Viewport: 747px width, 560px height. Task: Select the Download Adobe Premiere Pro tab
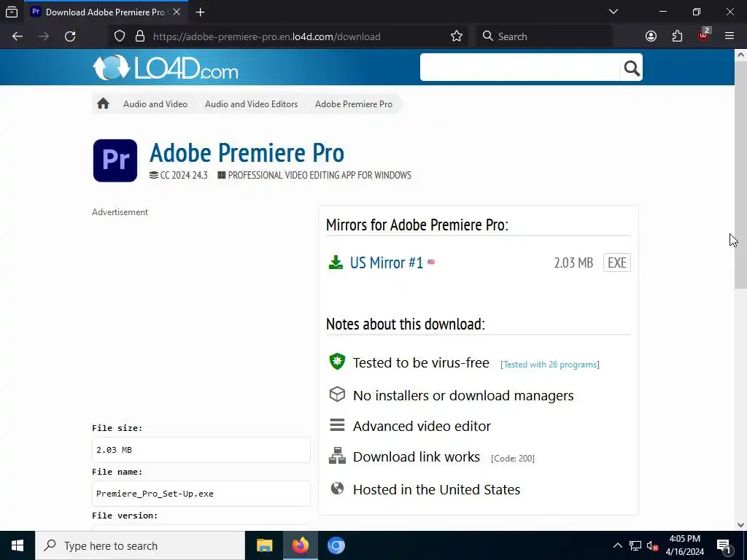[107, 12]
